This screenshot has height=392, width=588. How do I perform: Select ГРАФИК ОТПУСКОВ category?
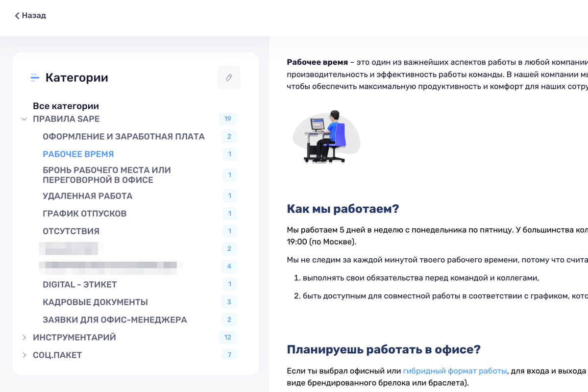84,214
